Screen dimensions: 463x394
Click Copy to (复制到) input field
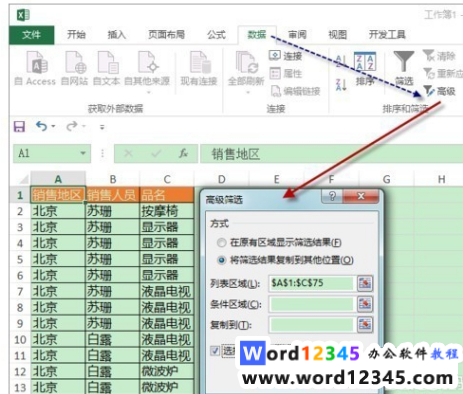(x=311, y=325)
